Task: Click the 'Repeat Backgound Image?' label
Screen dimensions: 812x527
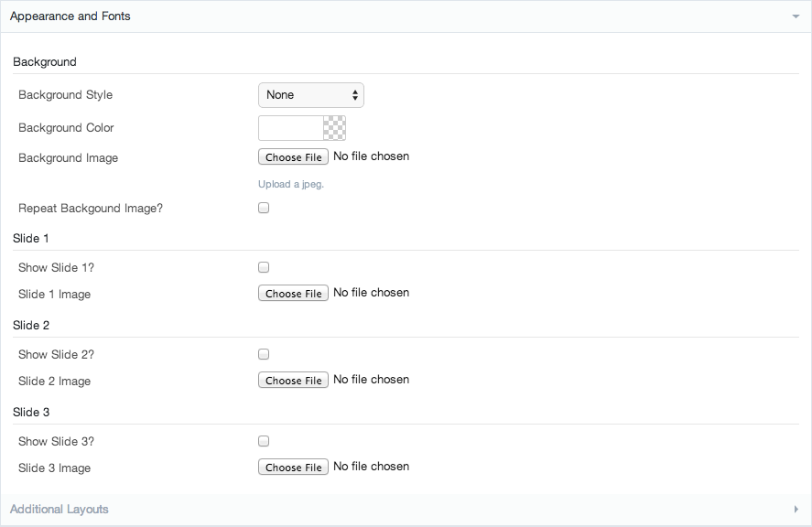Action: pyautogui.click(x=91, y=208)
